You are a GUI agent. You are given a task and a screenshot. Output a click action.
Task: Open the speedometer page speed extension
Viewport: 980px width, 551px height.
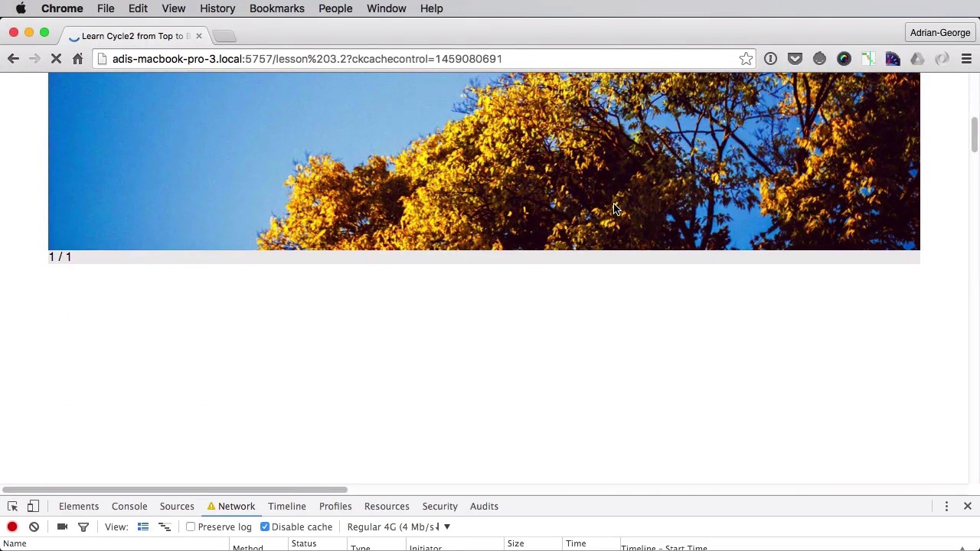pyautogui.click(x=893, y=59)
